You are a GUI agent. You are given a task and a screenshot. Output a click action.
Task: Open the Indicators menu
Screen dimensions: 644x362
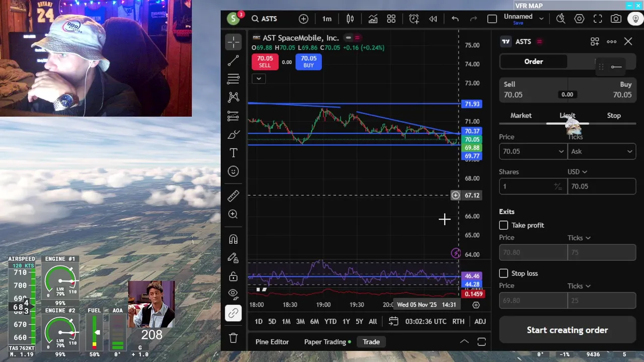[x=373, y=19]
